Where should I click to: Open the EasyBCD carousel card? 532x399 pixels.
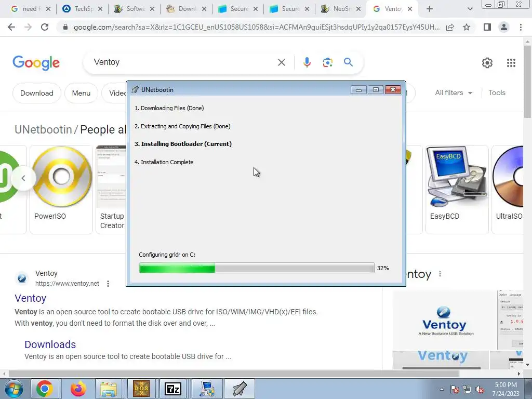(457, 189)
